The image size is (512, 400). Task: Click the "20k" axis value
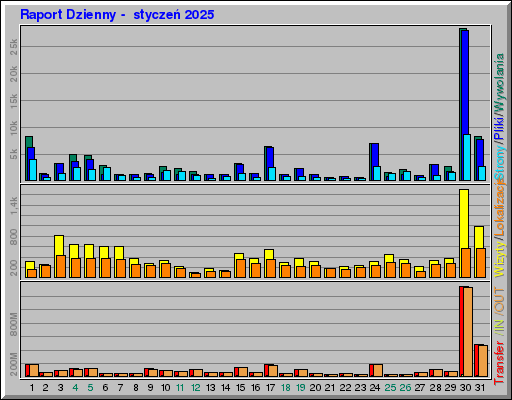tap(14, 74)
